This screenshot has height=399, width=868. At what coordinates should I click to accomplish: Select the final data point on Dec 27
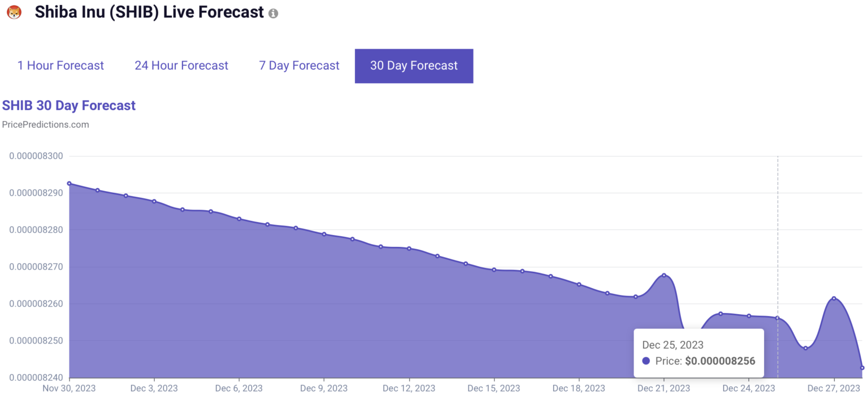pos(863,367)
